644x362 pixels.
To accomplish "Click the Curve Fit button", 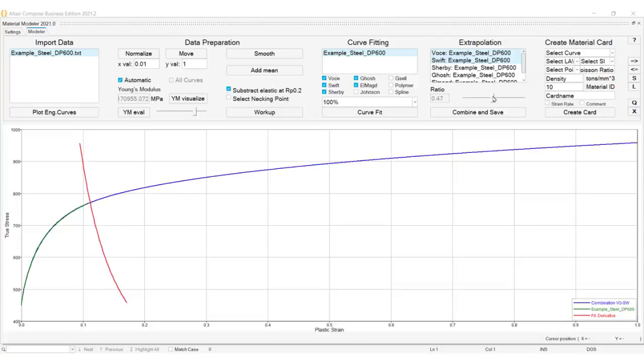I will [370, 112].
